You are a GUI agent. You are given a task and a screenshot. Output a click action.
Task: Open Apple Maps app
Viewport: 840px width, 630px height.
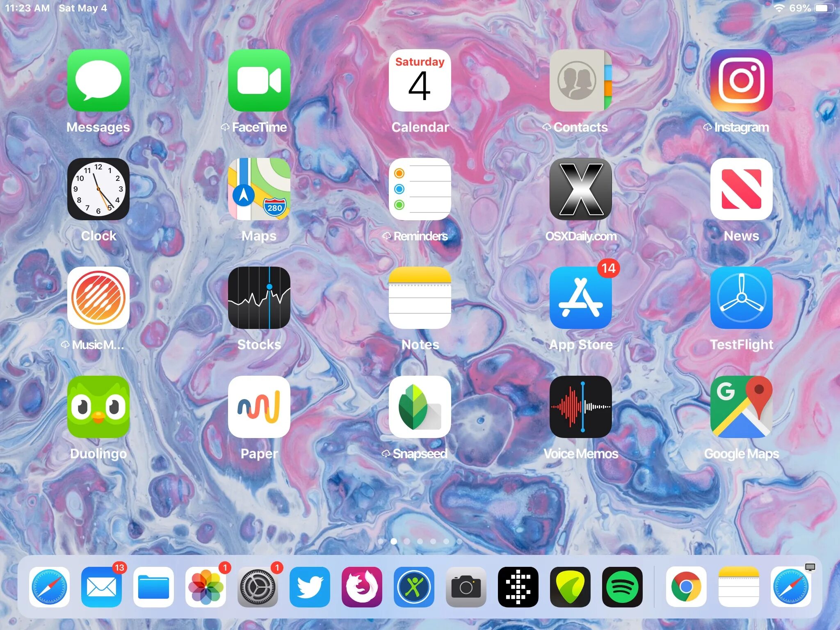point(259,189)
